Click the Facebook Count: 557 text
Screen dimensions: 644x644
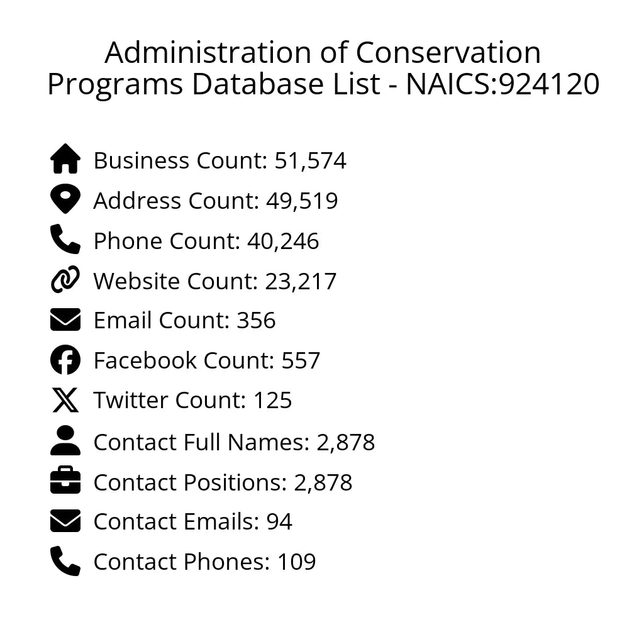[x=207, y=361]
